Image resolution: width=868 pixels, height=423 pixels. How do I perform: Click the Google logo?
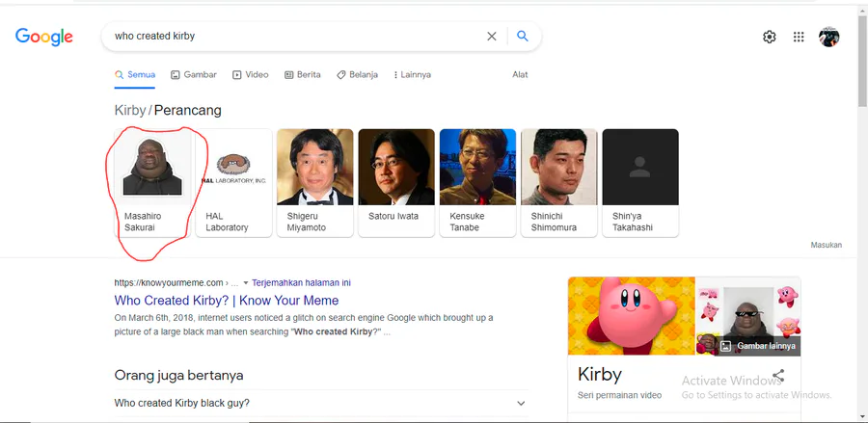click(x=44, y=37)
